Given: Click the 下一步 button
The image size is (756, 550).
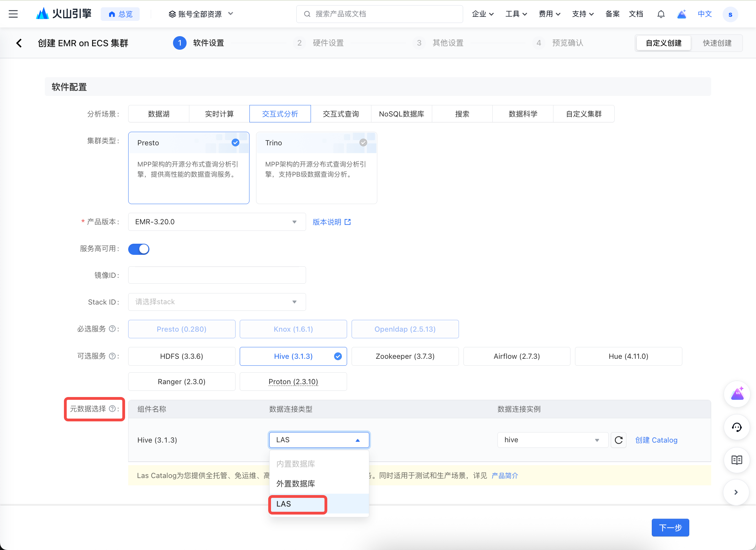Looking at the screenshot, I should [x=670, y=527].
